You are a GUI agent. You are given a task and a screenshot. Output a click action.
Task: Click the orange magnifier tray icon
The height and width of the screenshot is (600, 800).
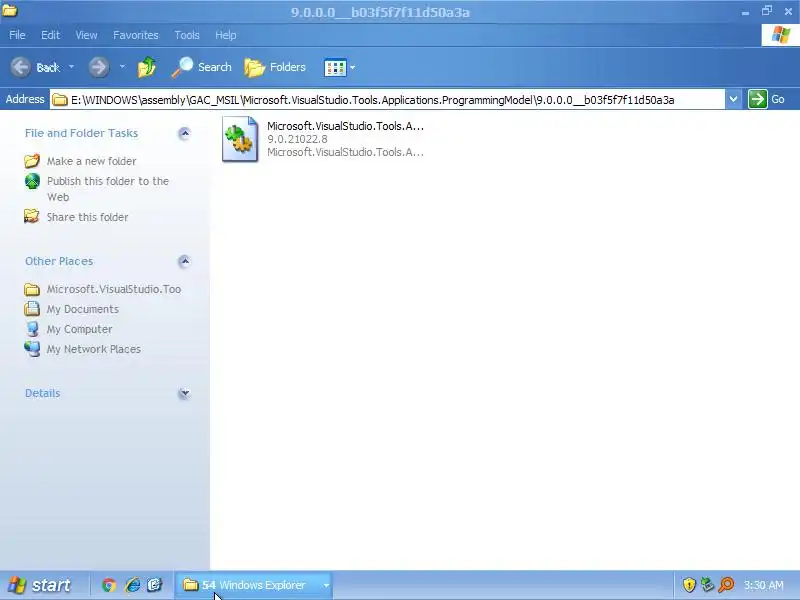726,585
